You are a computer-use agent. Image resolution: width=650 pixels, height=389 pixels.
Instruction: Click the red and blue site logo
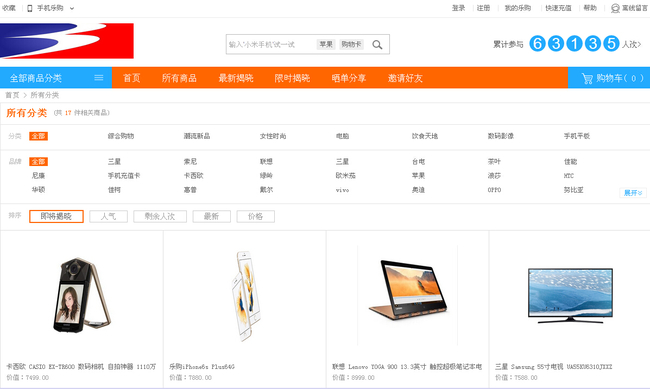(67, 41)
